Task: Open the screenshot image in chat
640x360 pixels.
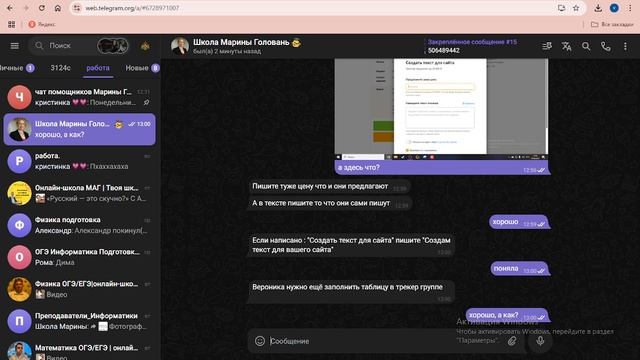Action: tap(441, 109)
